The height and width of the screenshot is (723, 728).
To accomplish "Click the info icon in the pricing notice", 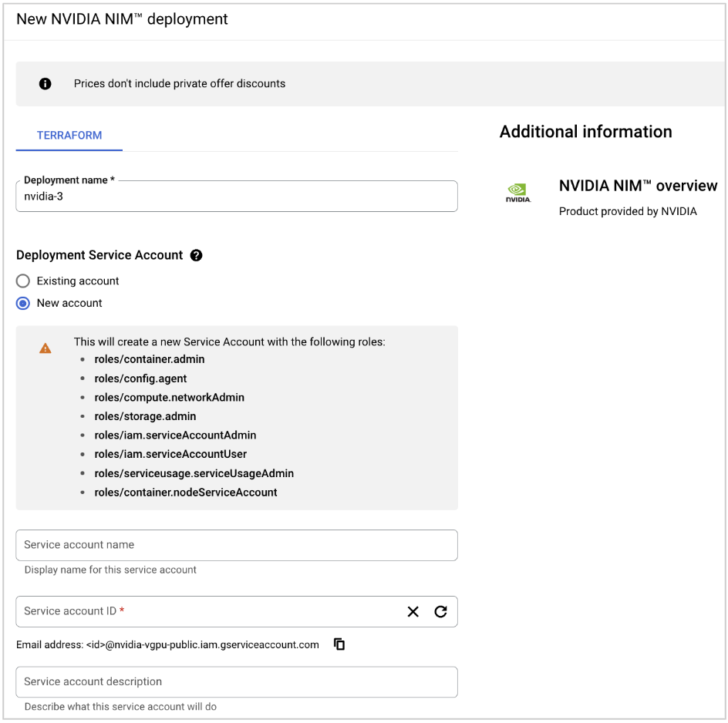I will [45, 83].
